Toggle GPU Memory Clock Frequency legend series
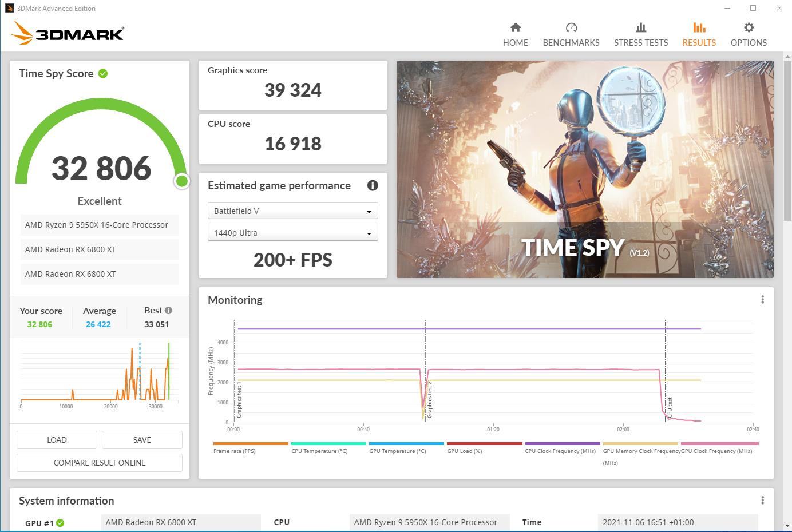The image size is (792, 532). tap(640, 454)
